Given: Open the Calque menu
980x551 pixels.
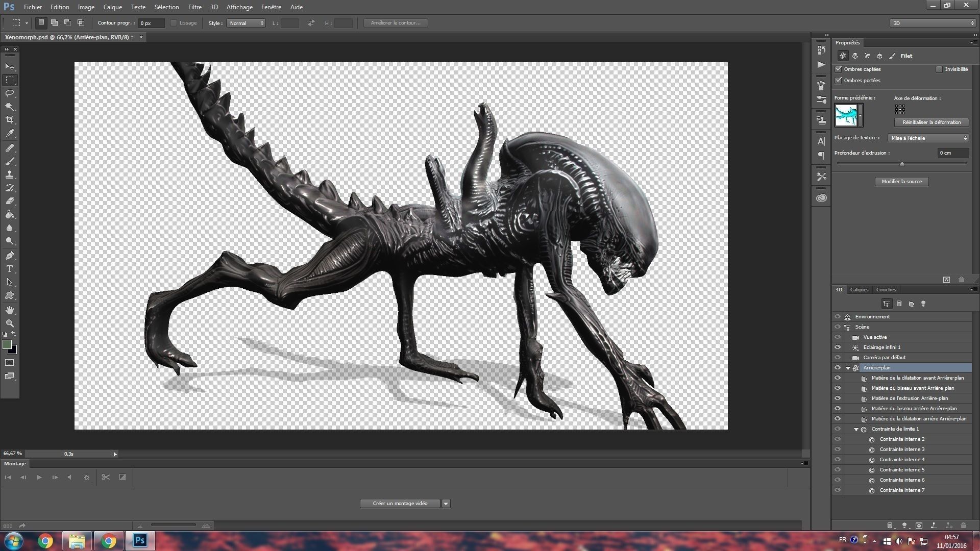Looking at the screenshot, I should click(x=112, y=7).
